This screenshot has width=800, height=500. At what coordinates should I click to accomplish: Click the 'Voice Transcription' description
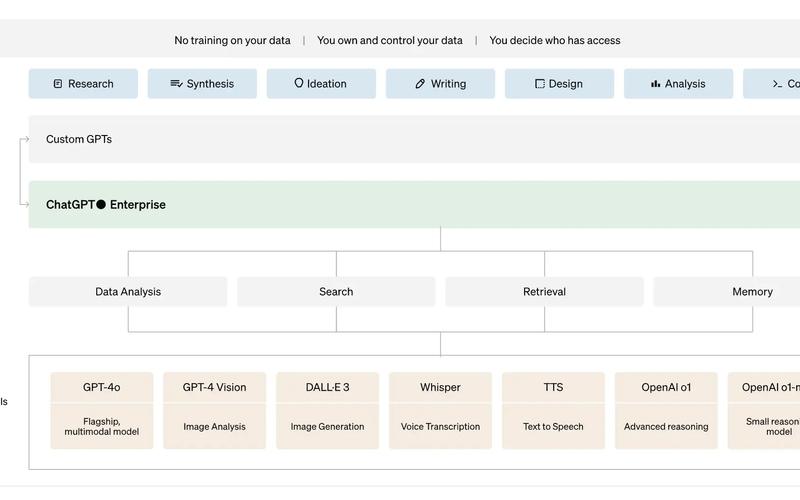point(440,427)
